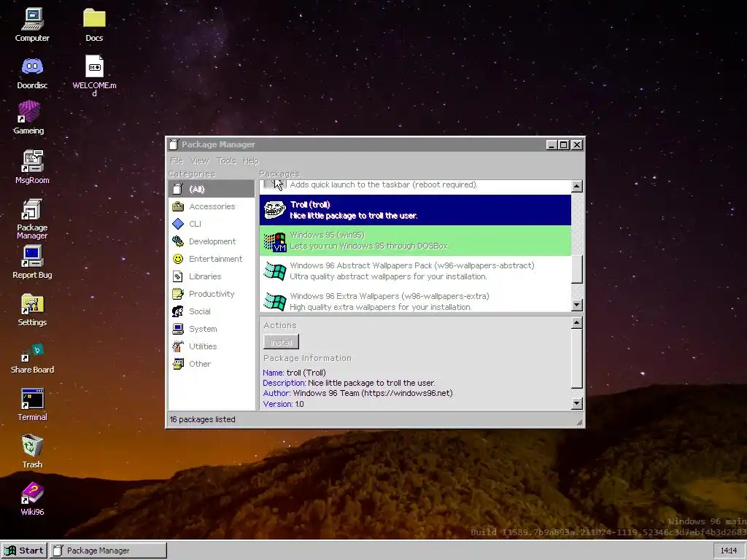The width and height of the screenshot is (747, 560).
Task: Click the Description line in package info
Action: click(349, 383)
